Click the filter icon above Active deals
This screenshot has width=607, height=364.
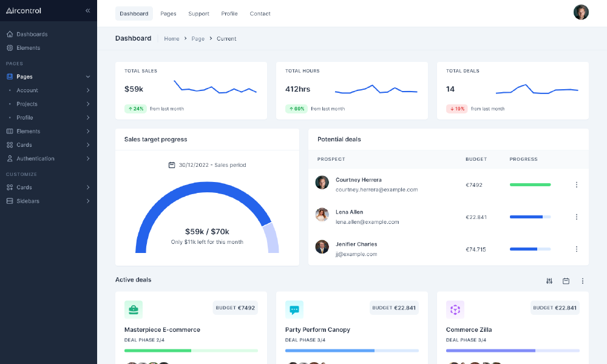549,281
